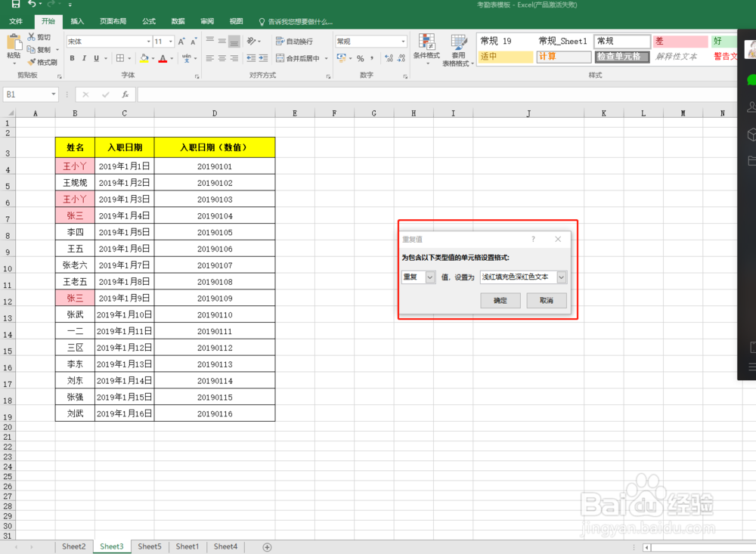Click 确定 button in duplicate values dialog

coord(500,300)
